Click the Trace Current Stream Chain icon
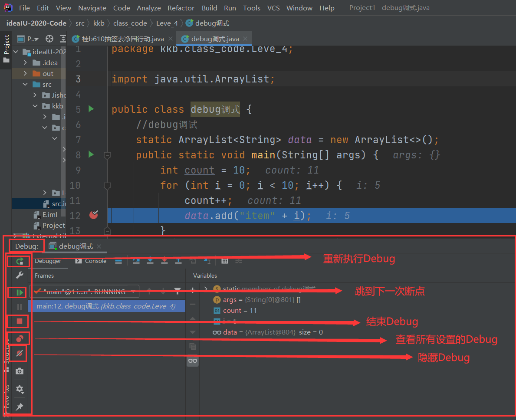Viewport: 516px width, 420px height. 239,261
